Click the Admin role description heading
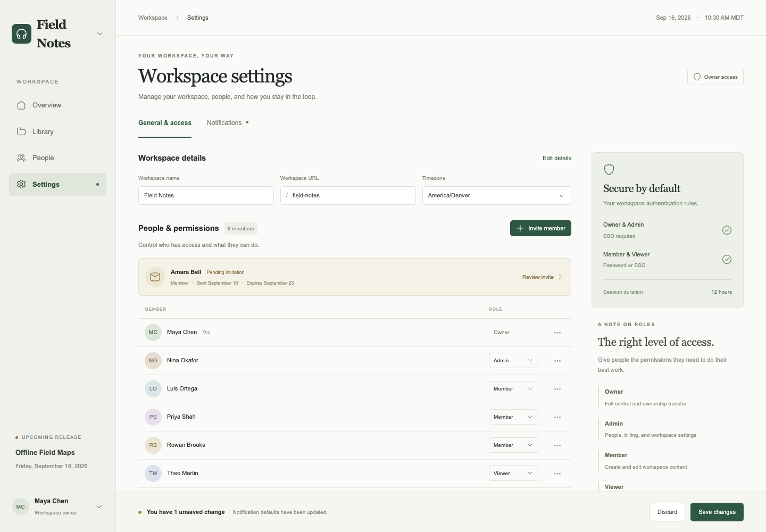The width and height of the screenshot is (766, 532). coord(614,423)
